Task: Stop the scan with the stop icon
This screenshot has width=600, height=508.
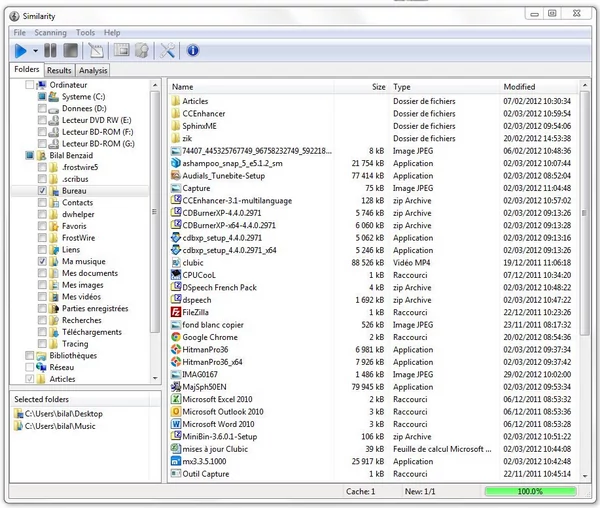Action: [x=70, y=50]
